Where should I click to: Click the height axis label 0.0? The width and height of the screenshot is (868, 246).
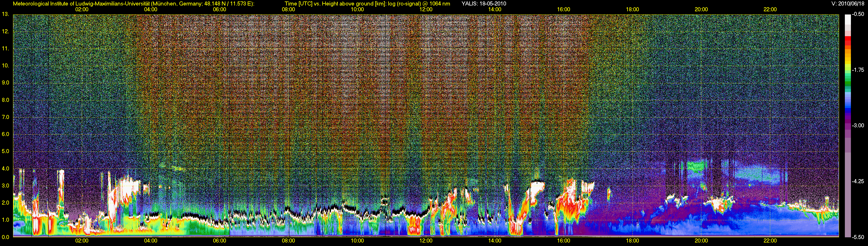[x=5, y=237]
